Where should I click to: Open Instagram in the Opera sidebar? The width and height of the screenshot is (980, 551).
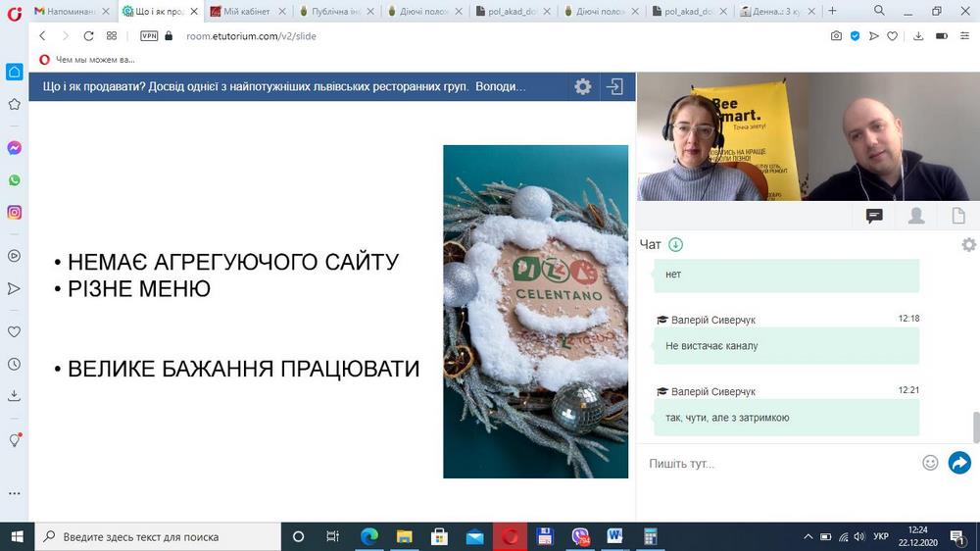click(14, 213)
